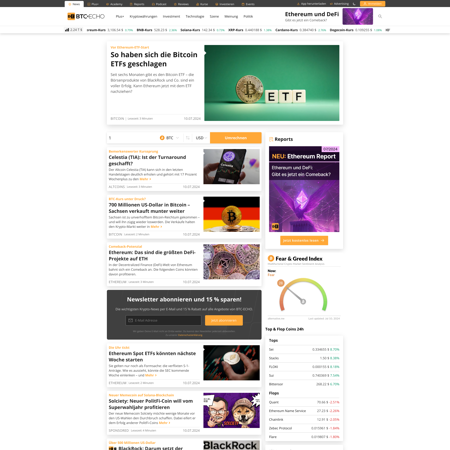Click the chart bars icon in ticker bar

[67, 30]
